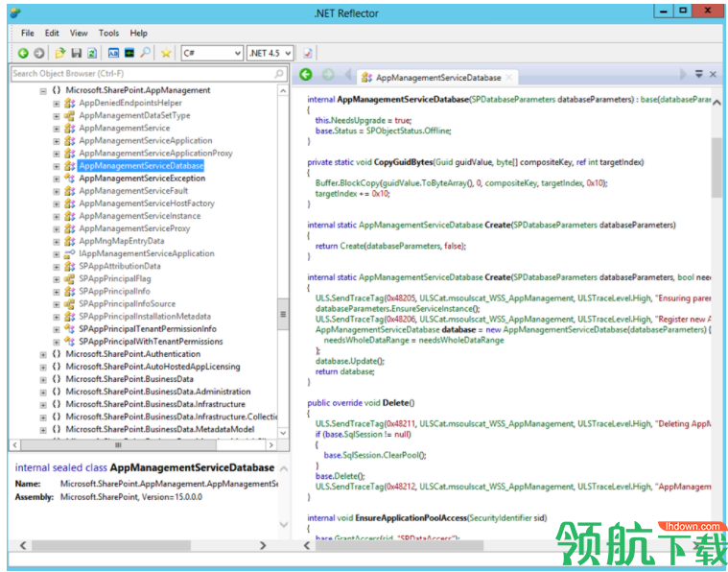Expand the Microsoft.SharePoint.AutoHostedAppLicensing namespace
This screenshot has height=572, width=728.
pos(43,367)
